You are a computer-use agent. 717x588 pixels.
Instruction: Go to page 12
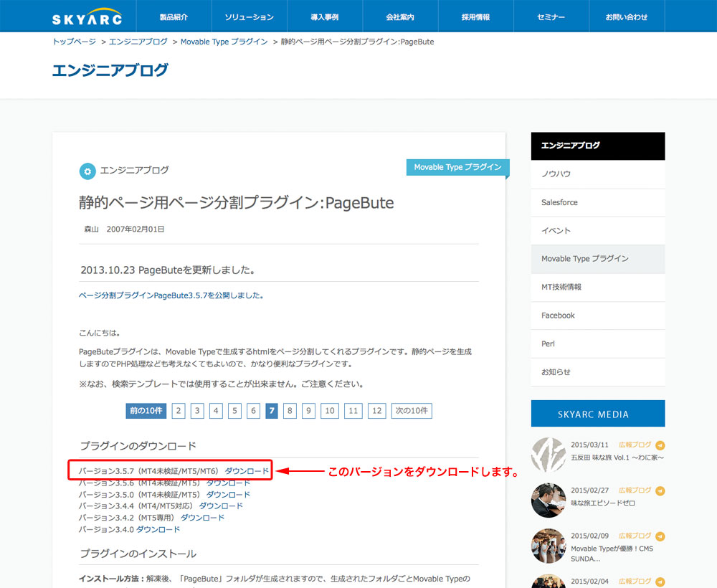377,411
